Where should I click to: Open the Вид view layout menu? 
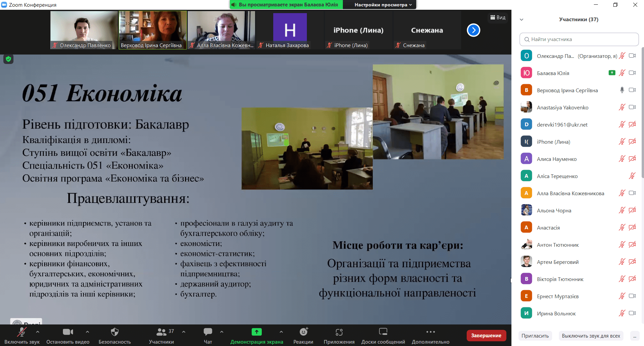click(498, 18)
